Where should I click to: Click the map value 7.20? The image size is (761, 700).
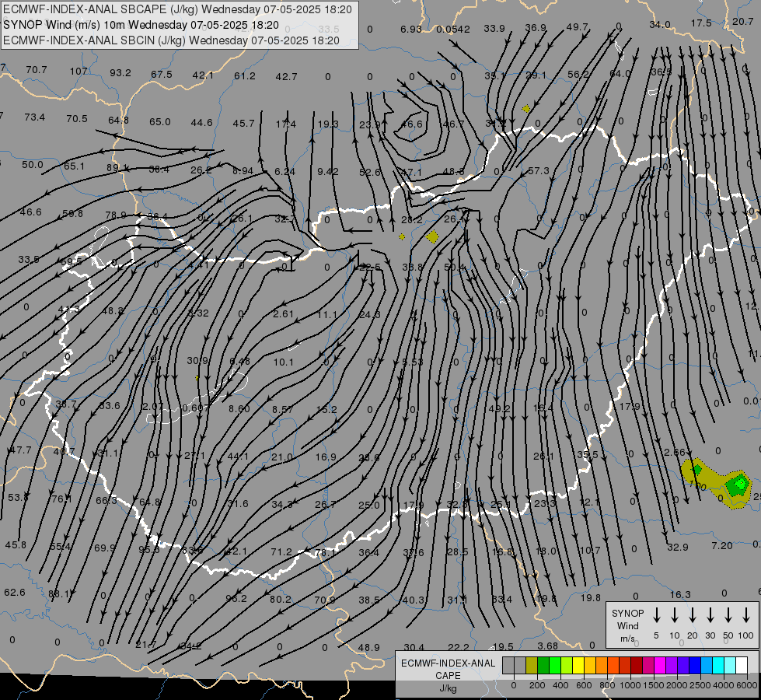[x=721, y=546]
